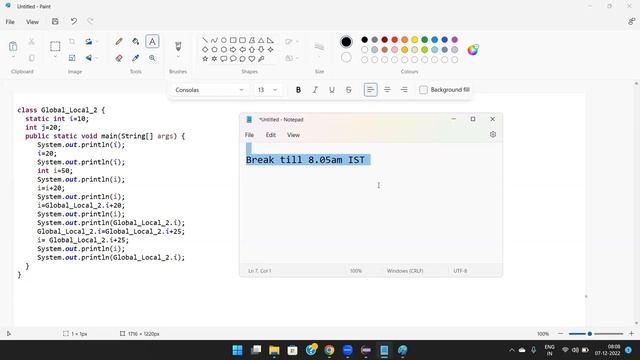The image size is (640, 360).
Task: Click the Rotate image icon
Action: pyautogui.click(x=88, y=41)
